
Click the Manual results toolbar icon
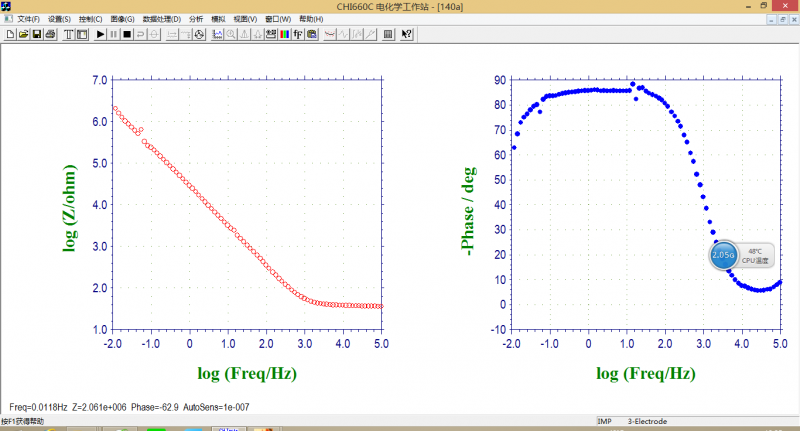pyautogui.click(x=244, y=34)
